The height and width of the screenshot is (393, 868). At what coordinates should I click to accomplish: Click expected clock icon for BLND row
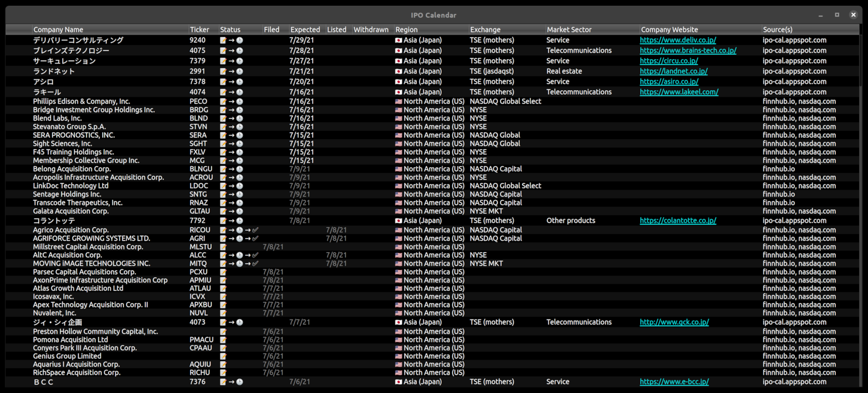pyautogui.click(x=239, y=118)
